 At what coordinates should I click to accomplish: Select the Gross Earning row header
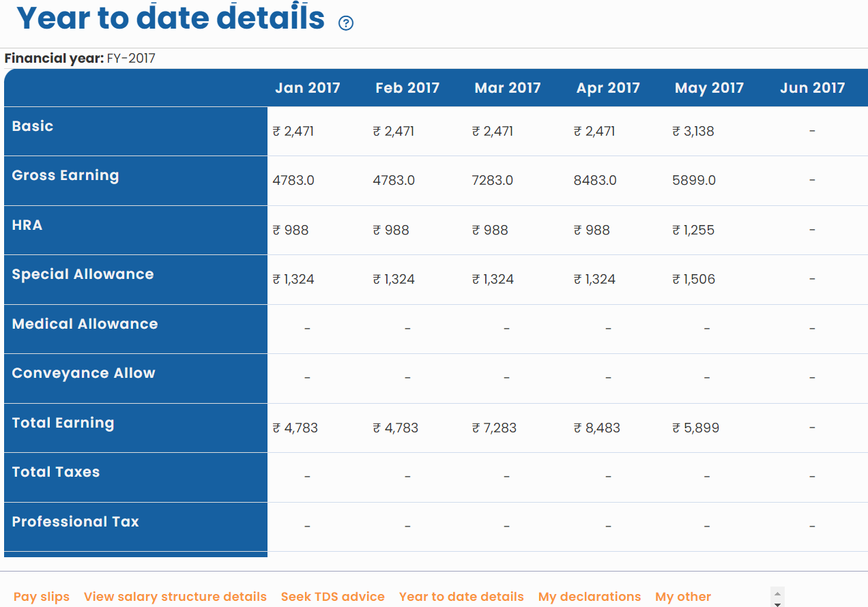(x=66, y=175)
